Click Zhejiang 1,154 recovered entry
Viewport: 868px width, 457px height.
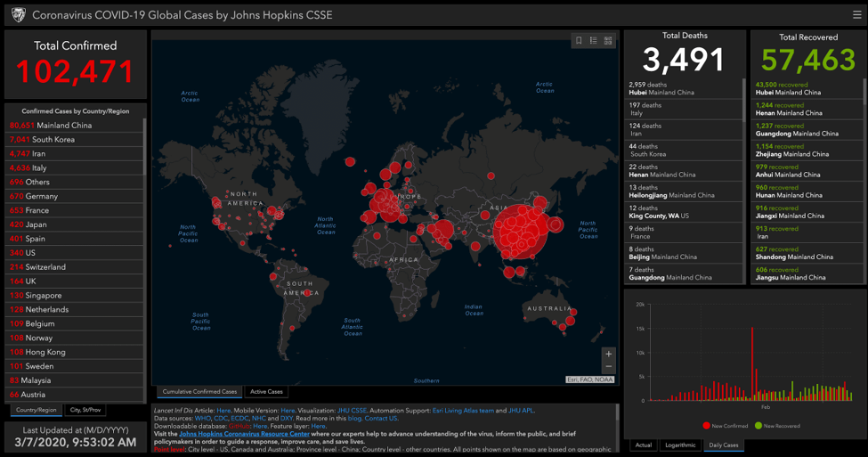click(807, 151)
